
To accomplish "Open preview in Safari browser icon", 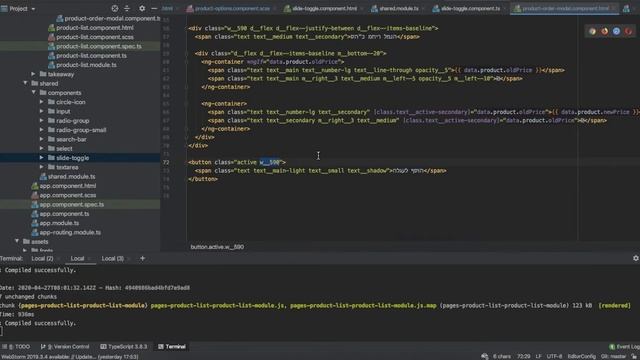I will 616,31.
